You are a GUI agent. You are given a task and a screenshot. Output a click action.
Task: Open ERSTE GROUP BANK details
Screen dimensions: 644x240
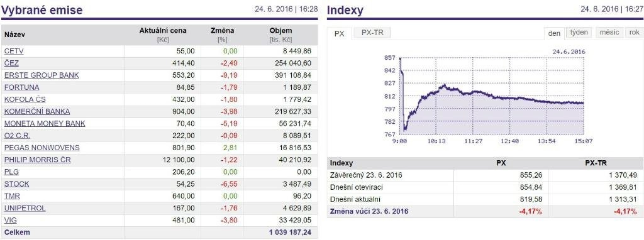click(42, 75)
